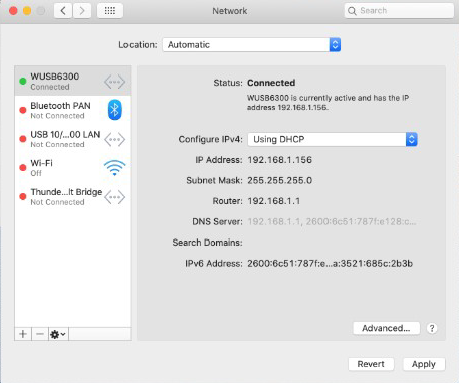Select Bluetooth PAN service
459x383 pixels.
pos(73,110)
